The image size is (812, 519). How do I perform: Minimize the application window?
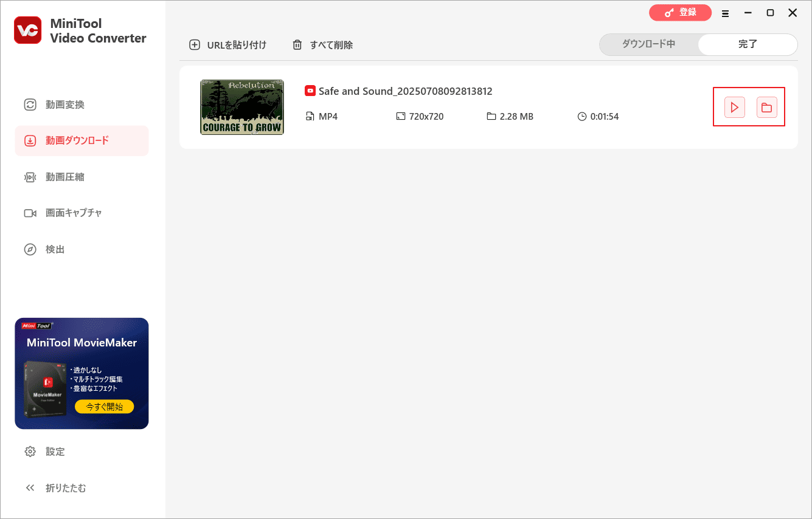click(x=748, y=13)
